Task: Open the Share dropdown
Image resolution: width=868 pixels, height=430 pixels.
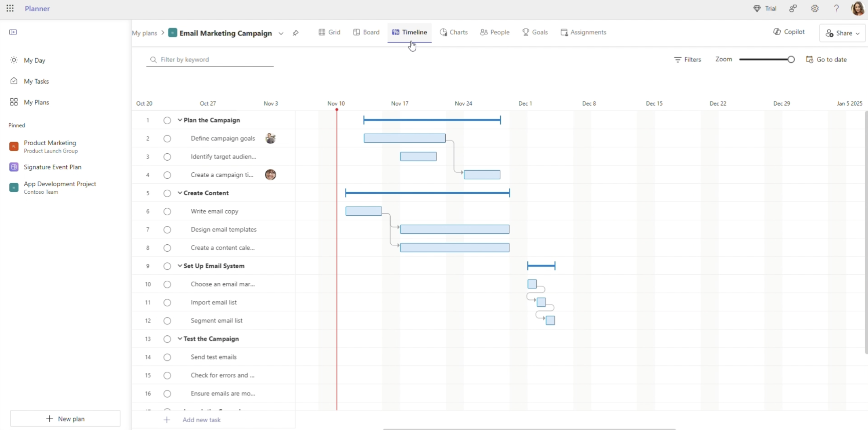Action: coord(842,33)
